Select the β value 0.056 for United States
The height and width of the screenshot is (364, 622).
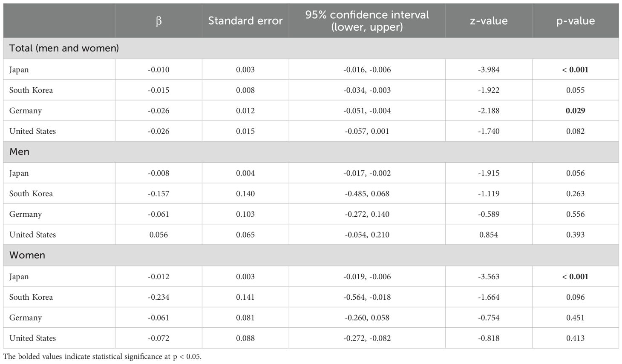tap(158, 235)
